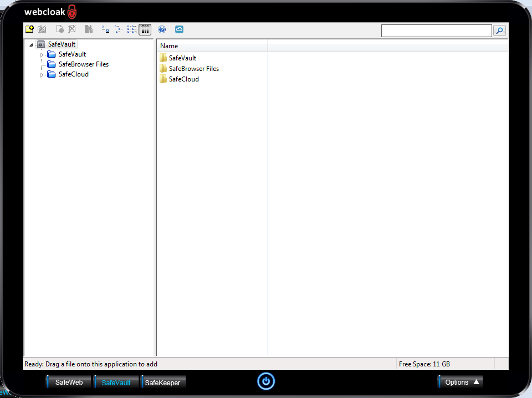Switch to list view layout
Image resolution: width=532 pixels, height=398 pixels.
coord(131,29)
